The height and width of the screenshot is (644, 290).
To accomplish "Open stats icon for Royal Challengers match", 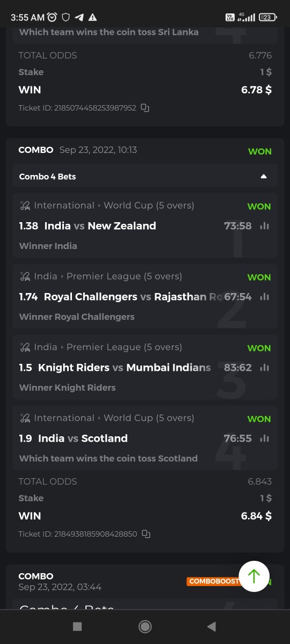I will 264,297.
